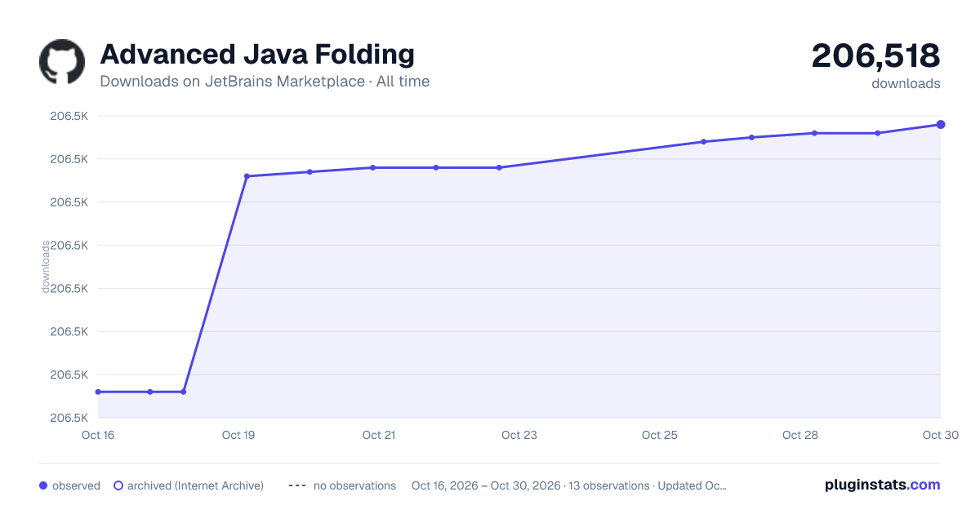Click the Downloads on JetBrains Marketplace subtitle
Viewport: 980px width, 514px height.
[265, 82]
